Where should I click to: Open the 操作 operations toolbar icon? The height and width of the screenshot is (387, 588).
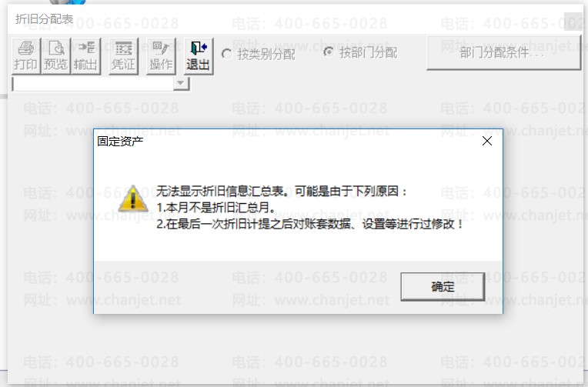[x=161, y=56]
